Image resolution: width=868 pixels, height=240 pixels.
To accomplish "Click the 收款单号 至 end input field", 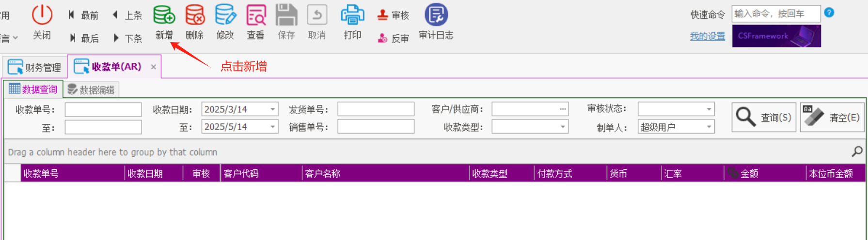I will [x=103, y=127].
